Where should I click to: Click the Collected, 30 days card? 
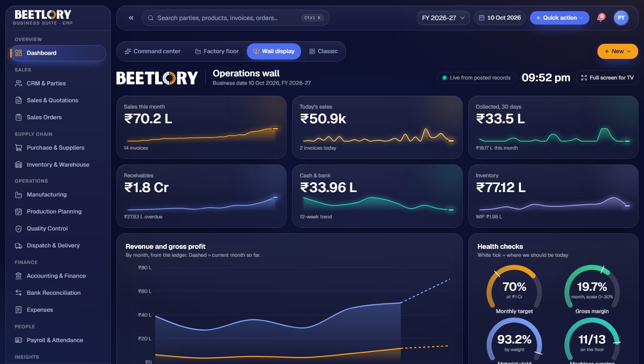pyautogui.click(x=553, y=127)
